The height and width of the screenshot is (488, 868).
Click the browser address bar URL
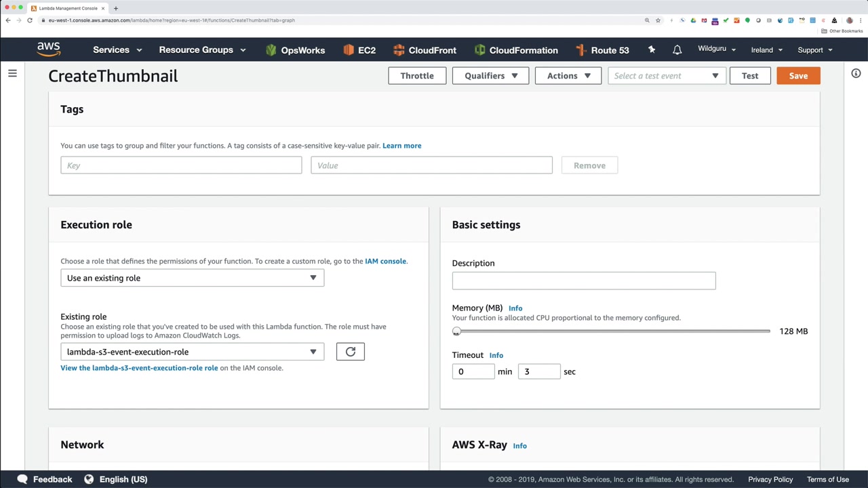[x=172, y=20]
